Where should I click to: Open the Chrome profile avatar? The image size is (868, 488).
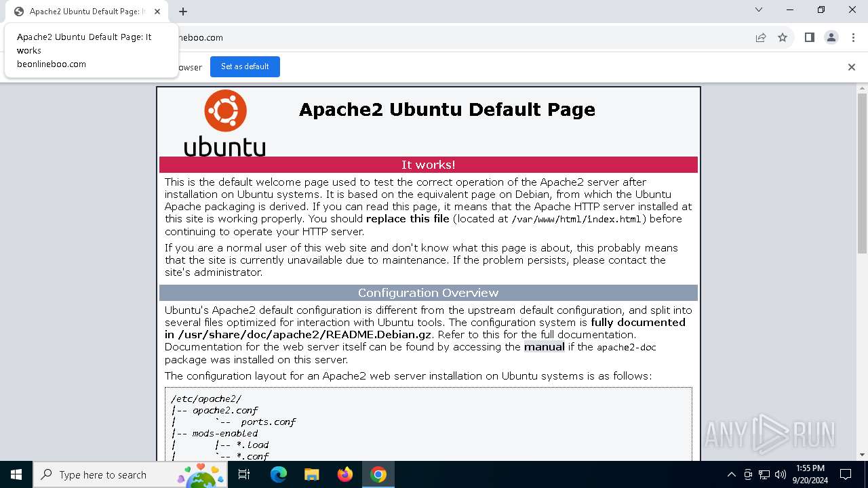click(x=831, y=37)
